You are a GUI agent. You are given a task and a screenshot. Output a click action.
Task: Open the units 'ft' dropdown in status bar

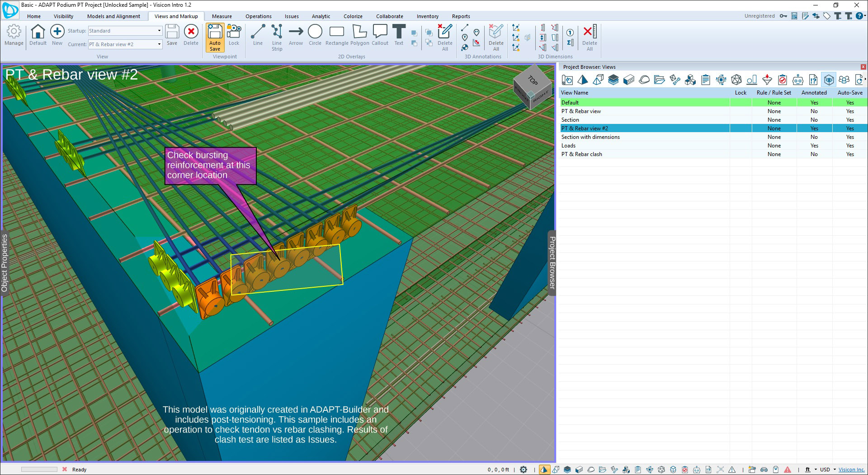click(x=811, y=470)
